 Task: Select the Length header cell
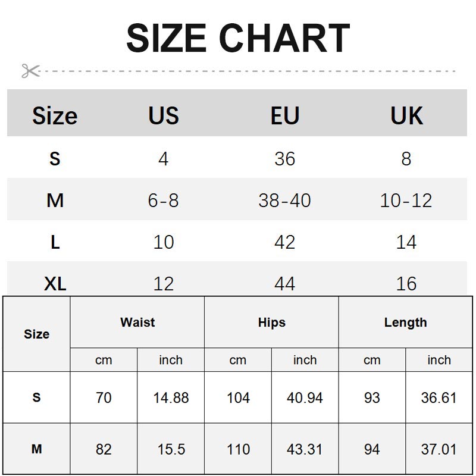point(405,322)
